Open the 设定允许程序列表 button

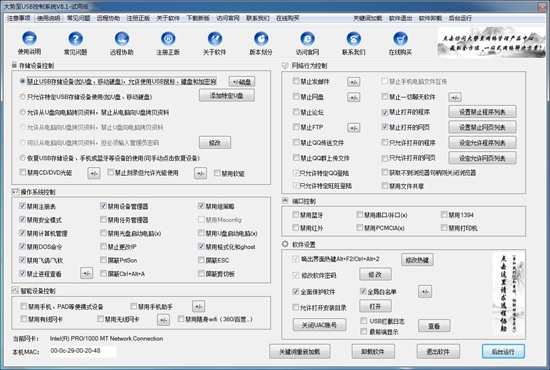coord(482,143)
